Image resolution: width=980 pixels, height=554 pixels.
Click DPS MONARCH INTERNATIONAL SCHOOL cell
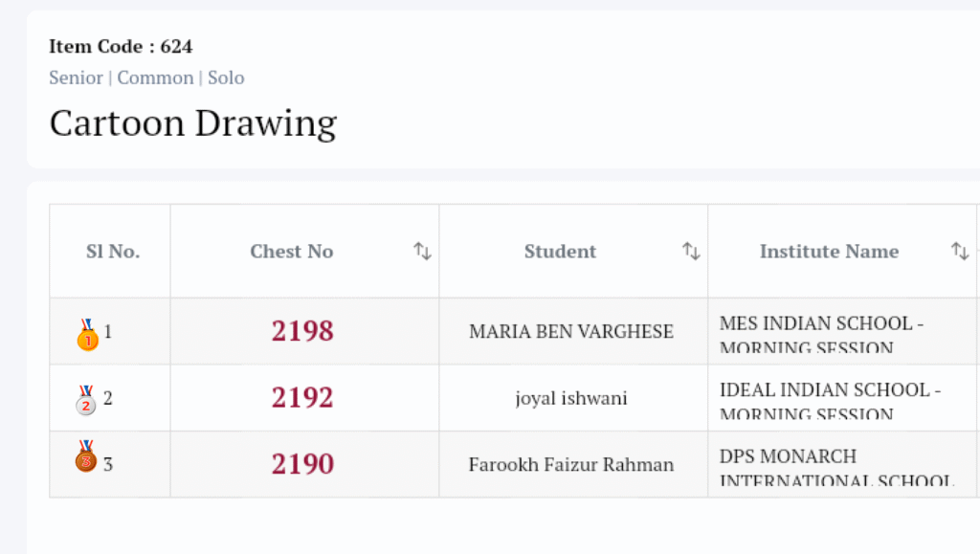835,466
